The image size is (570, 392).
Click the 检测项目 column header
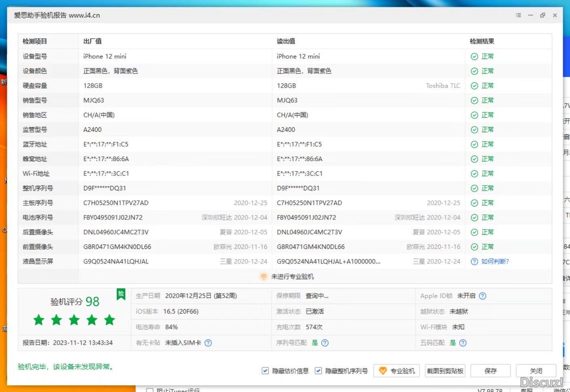click(x=35, y=41)
